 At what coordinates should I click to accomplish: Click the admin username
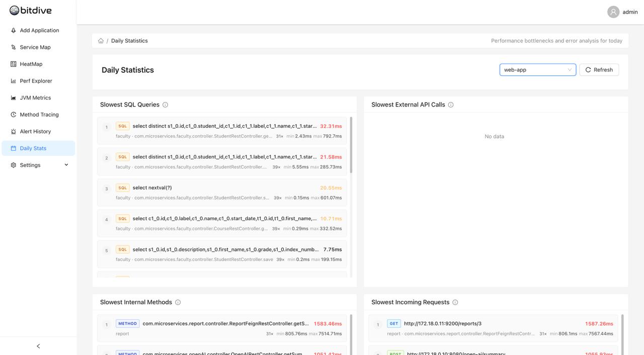tap(630, 12)
